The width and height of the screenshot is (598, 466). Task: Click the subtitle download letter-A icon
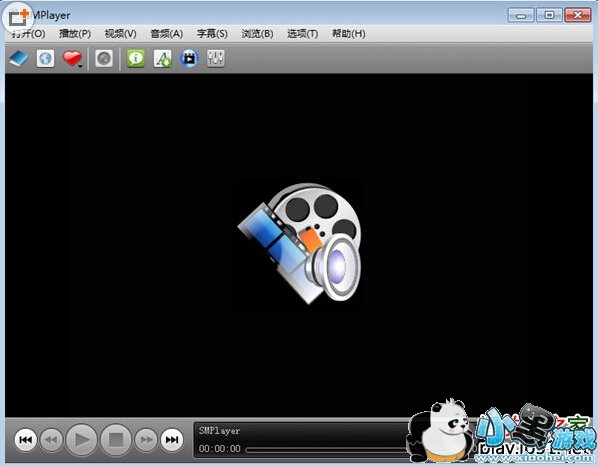(x=162, y=59)
